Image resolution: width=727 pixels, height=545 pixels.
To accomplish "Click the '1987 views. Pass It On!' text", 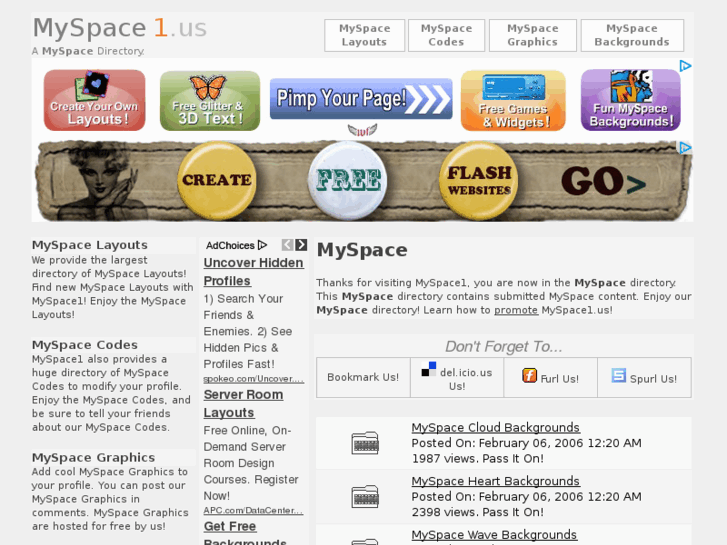I will click(478, 459).
